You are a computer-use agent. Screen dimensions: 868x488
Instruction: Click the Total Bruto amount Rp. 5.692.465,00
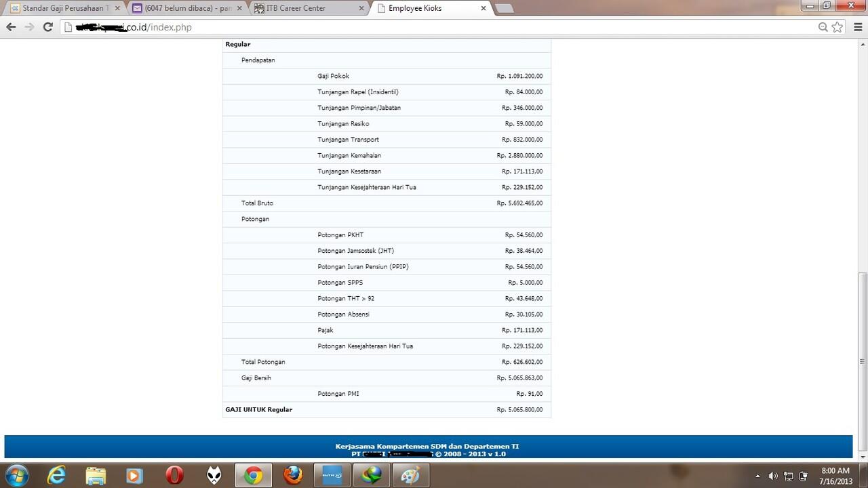(519, 203)
